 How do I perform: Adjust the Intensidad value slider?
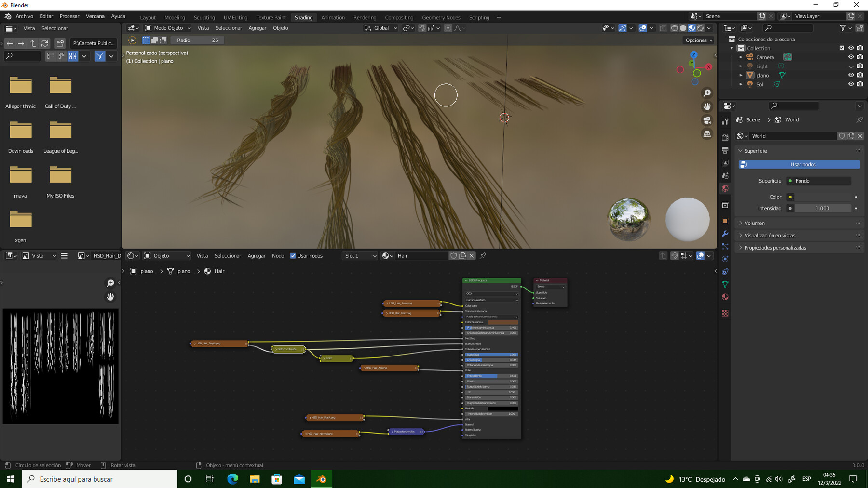822,208
